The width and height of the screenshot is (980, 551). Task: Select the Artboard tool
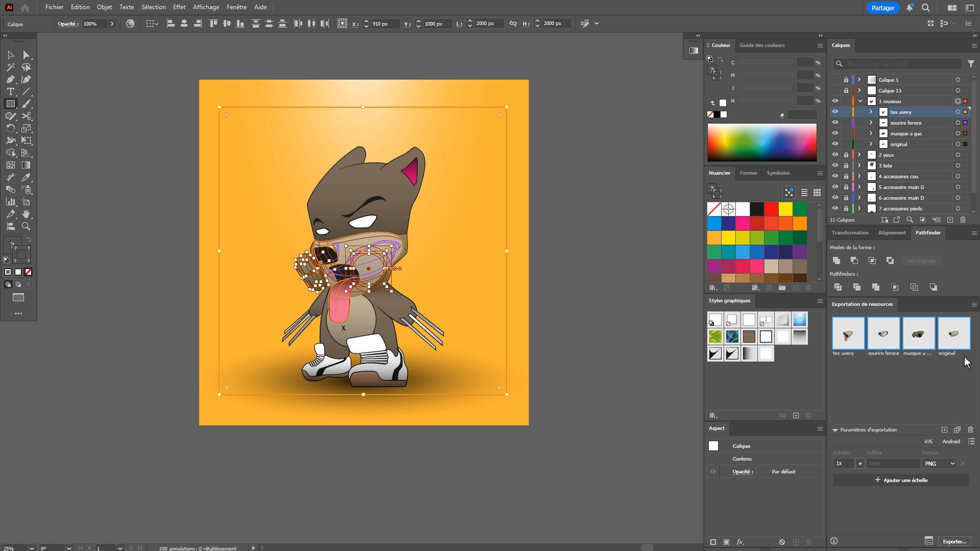click(27, 202)
